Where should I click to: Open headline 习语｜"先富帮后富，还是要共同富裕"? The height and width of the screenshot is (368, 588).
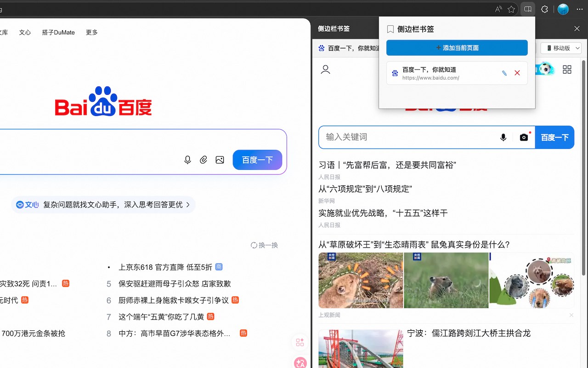387,165
